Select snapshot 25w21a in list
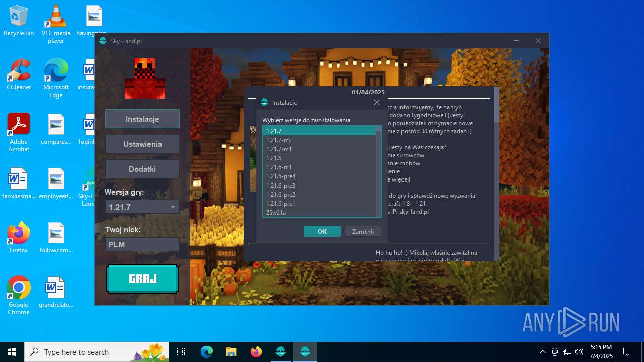 point(319,212)
